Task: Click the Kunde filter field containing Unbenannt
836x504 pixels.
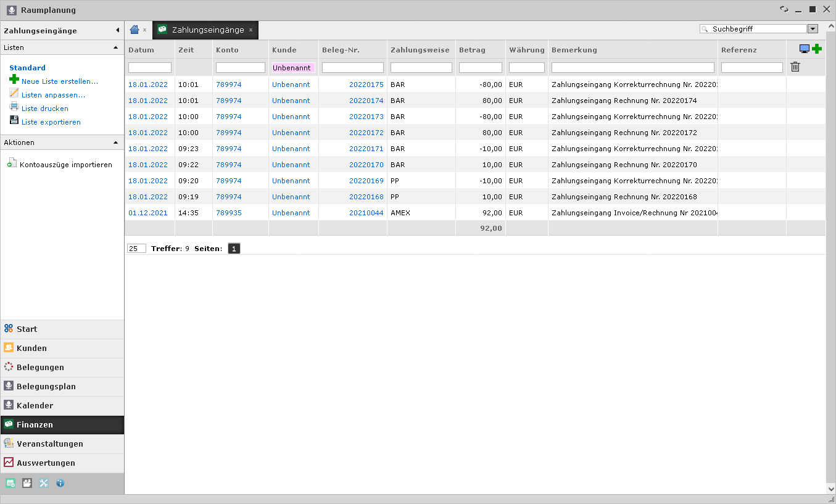Action: [293, 67]
